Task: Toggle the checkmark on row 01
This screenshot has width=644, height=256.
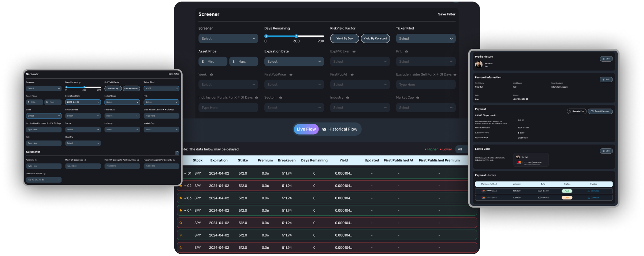Action: click(185, 173)
